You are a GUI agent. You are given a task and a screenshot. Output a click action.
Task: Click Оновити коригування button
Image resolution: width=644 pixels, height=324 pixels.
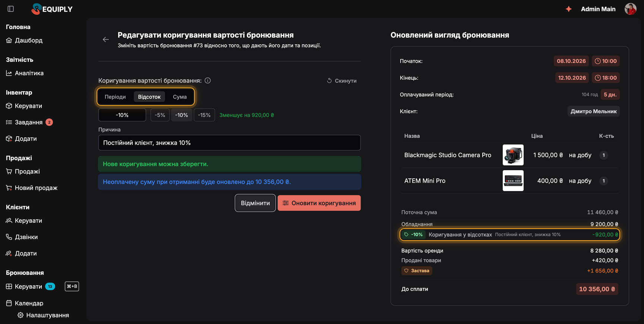pos(319,203)
